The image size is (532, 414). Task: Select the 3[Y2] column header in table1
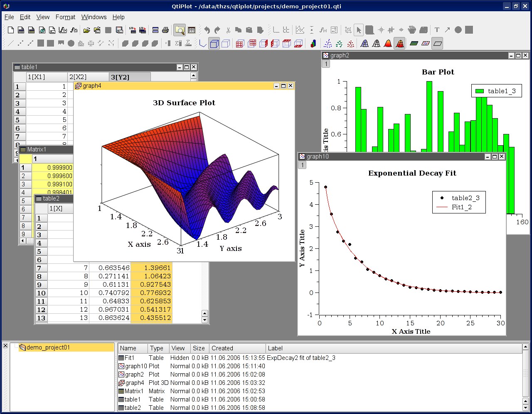[120, 77]
